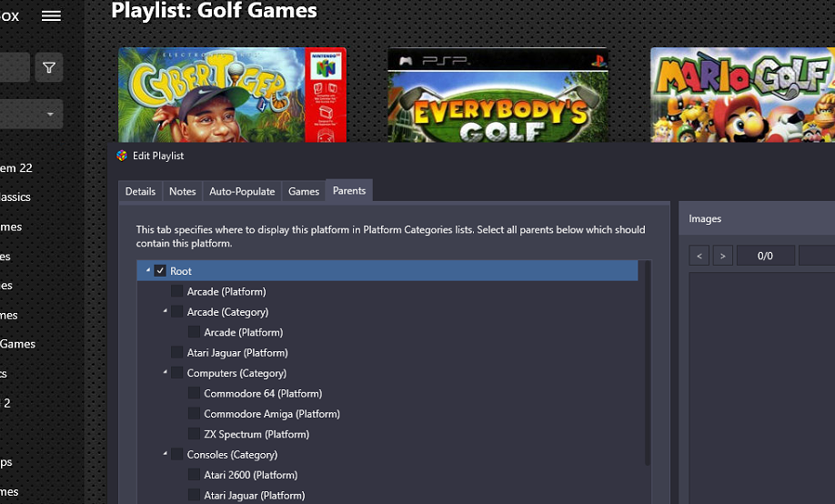
Task: Select the Atari 2600 (Platform) row label
Action: [250, 475]
